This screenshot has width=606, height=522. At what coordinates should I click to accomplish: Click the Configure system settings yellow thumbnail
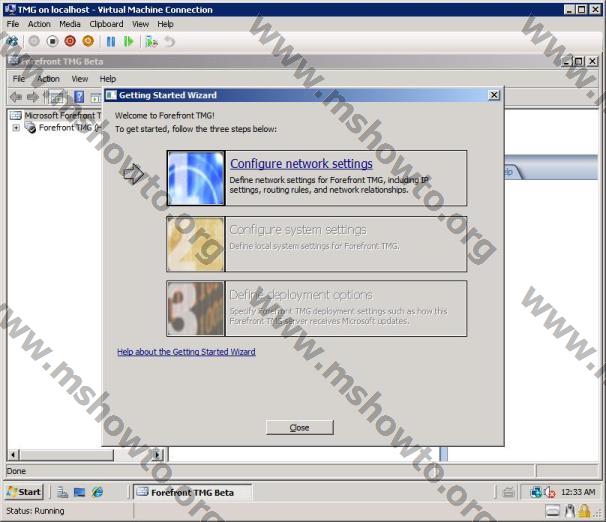click(196, 244)
